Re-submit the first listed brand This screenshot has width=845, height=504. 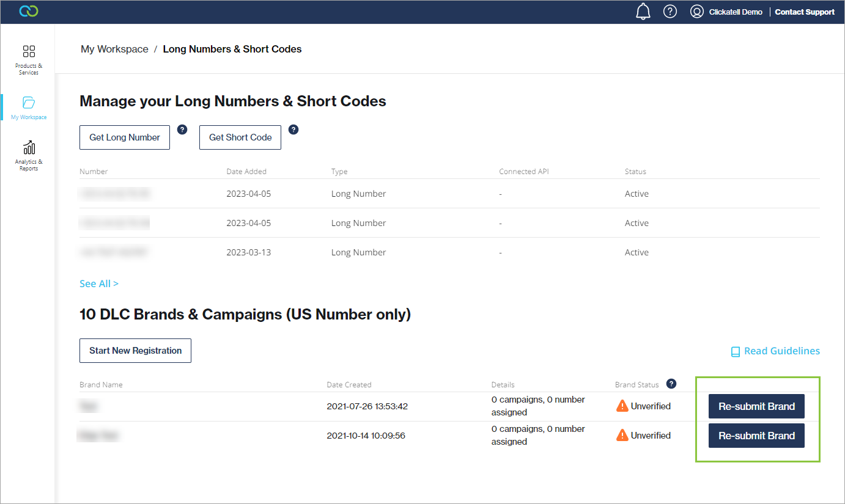tap(756, 406)
